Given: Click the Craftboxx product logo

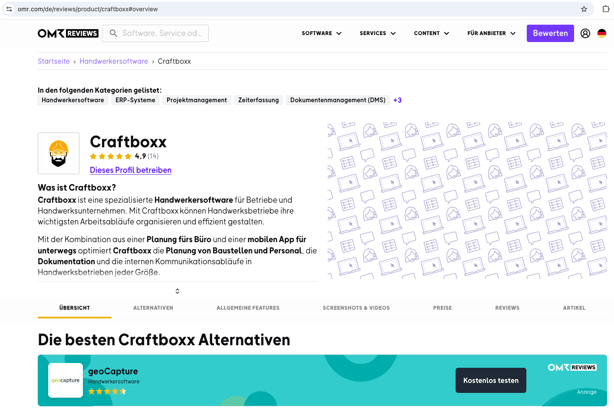Looking at the screenshot, I should pyautogui.click(x=59, y=153).
